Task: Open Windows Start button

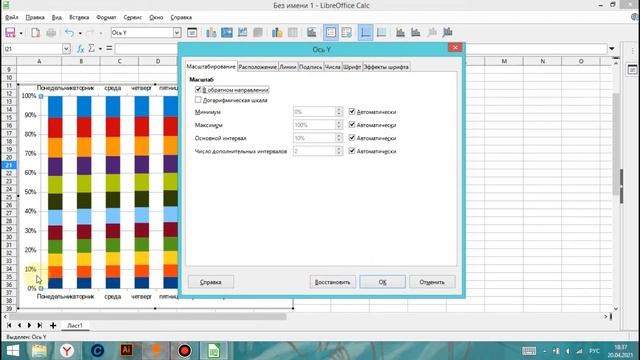Action: 13,351
